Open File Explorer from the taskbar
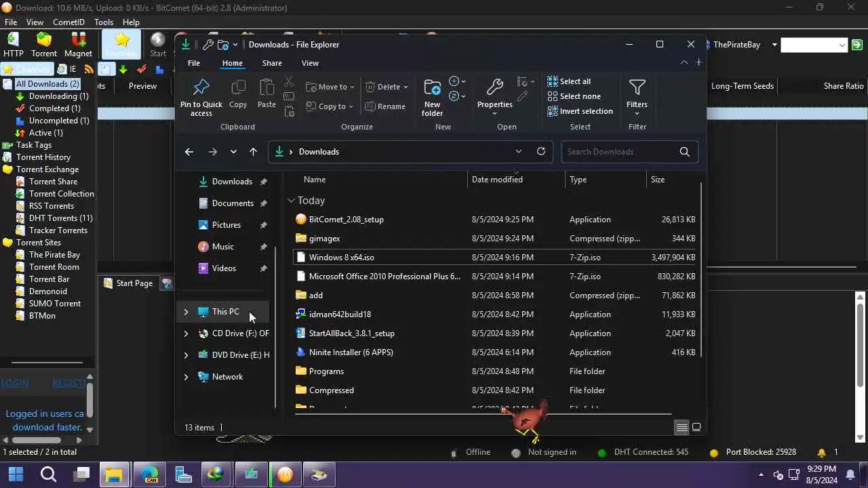 [x=114, y=474]
